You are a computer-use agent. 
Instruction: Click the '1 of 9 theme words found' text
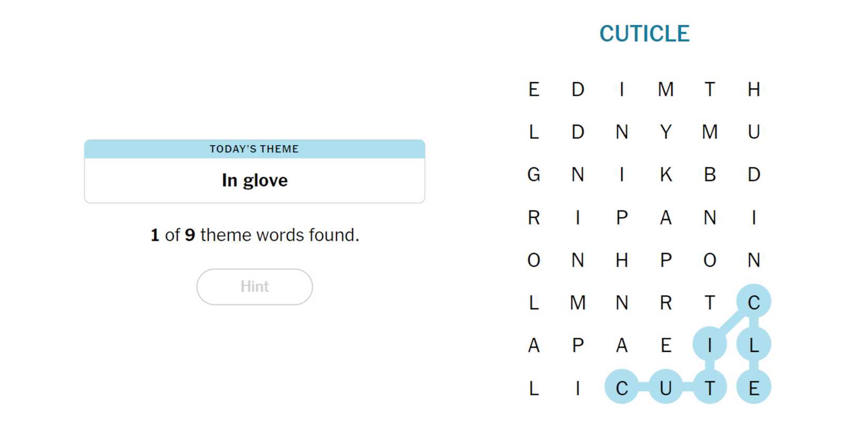(255, 235)
